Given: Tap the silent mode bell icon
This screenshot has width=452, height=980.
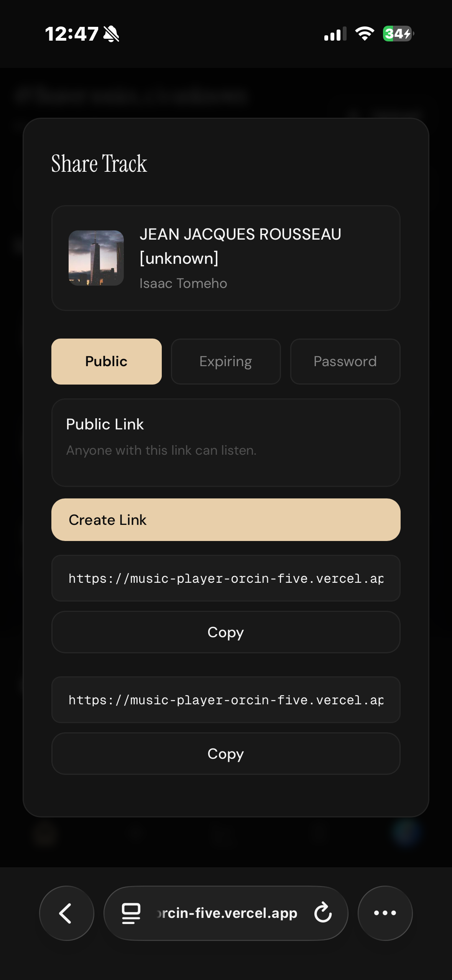Looking at the screenshot, I should [x=111, y=34].
